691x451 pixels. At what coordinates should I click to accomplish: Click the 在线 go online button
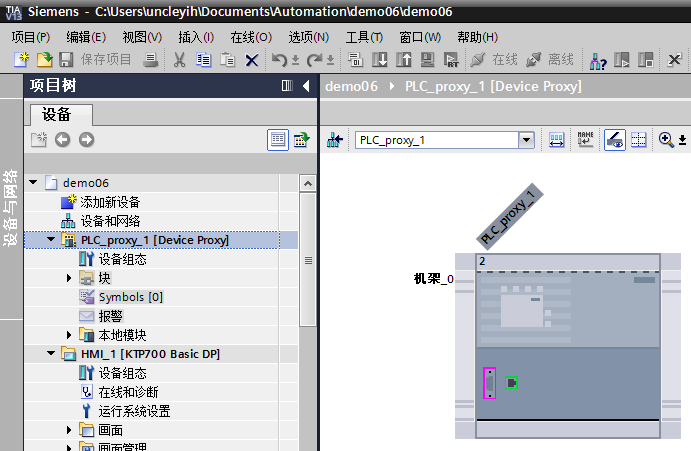click(x=494, y=59)
